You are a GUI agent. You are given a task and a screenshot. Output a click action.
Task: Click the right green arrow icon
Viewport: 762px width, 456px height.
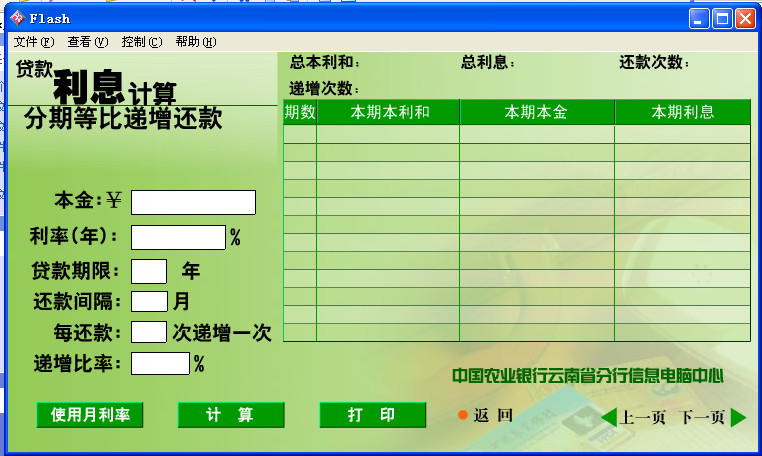click(x=738, y=417)
